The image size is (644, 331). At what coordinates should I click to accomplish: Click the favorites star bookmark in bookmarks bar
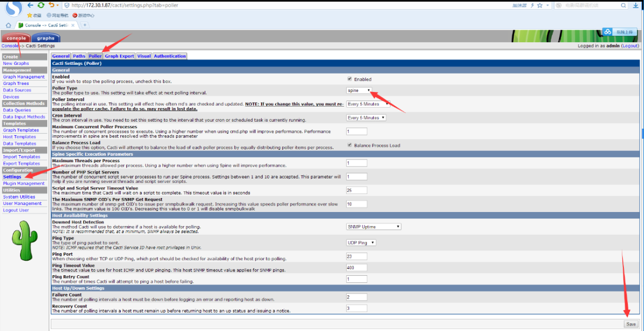coord(34,15)
